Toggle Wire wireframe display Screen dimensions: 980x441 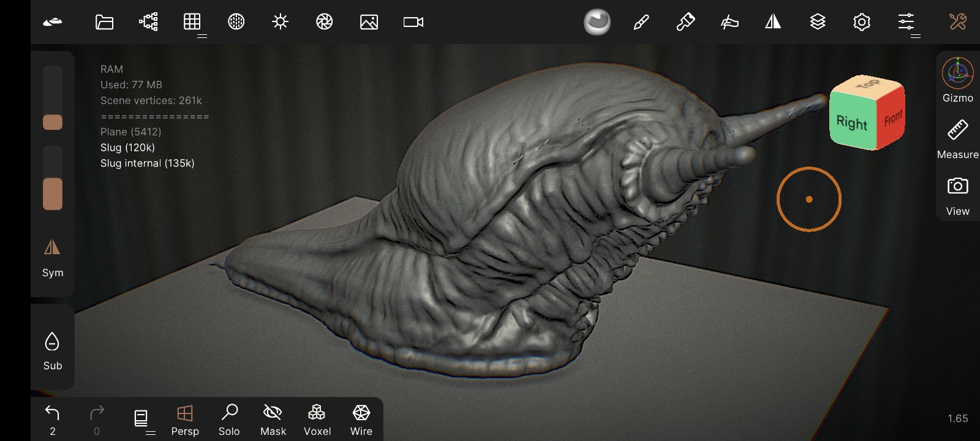(361, 420)
